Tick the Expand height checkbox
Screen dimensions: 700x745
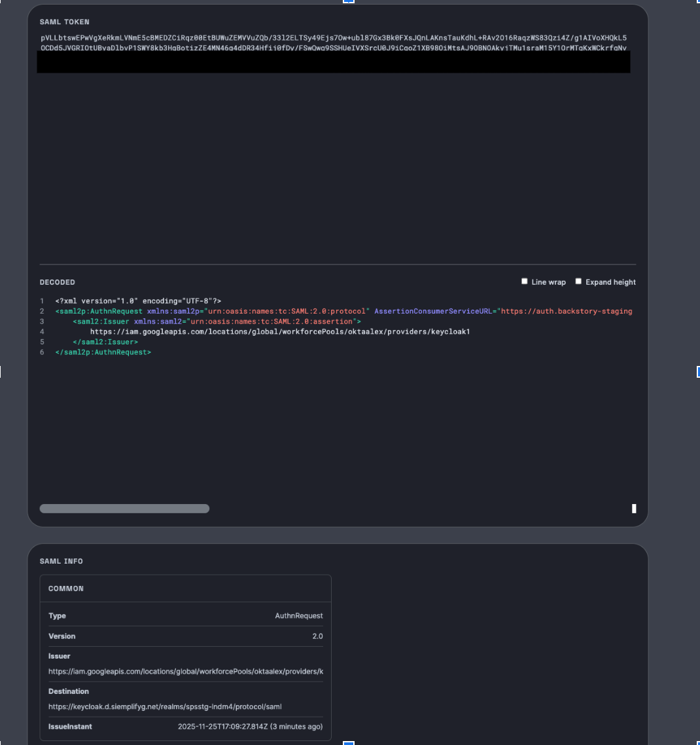[578, 282]
